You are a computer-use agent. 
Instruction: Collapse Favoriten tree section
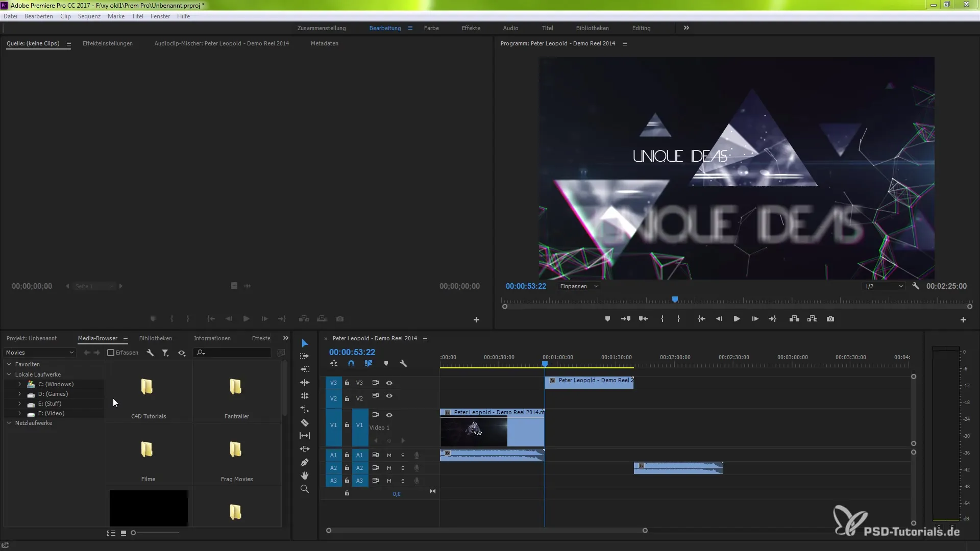click(x=9, y=364)
